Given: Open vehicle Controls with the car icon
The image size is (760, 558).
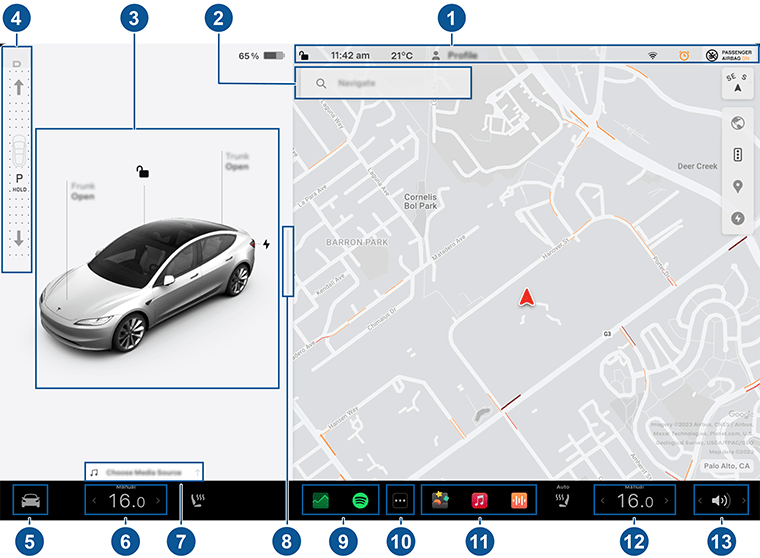Looking at the screenshot, I should tap(30, 499).
